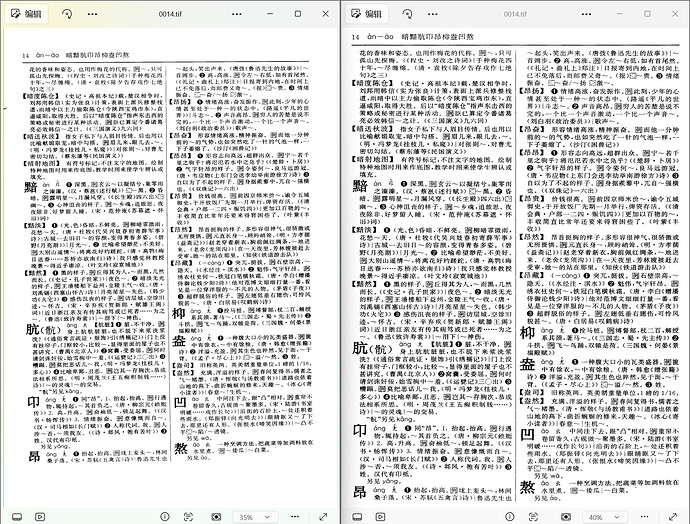This screenshot has height=524, width=690.
Task: Rotate the image in the left window
Action: [67, 14]
